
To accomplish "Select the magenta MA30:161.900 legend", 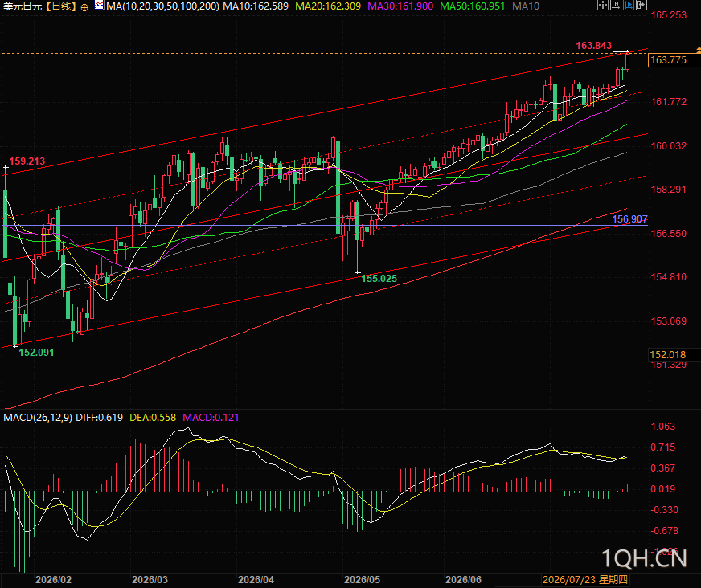I will click(x=400, y=6).
